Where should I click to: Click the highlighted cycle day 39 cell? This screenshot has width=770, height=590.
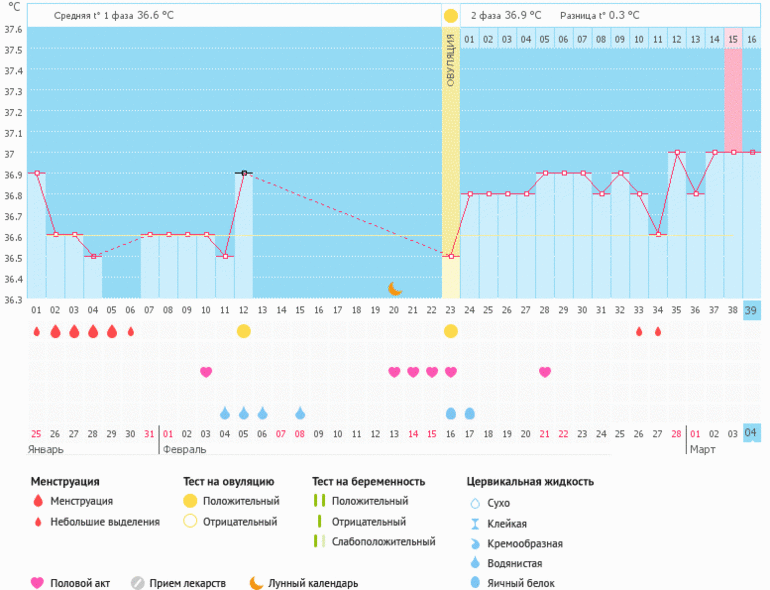(x=751, y=311)
